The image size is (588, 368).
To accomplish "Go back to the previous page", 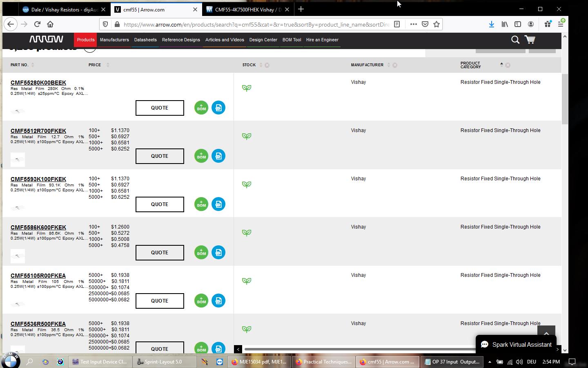I will pyautogui.click(x=11, y=24).
